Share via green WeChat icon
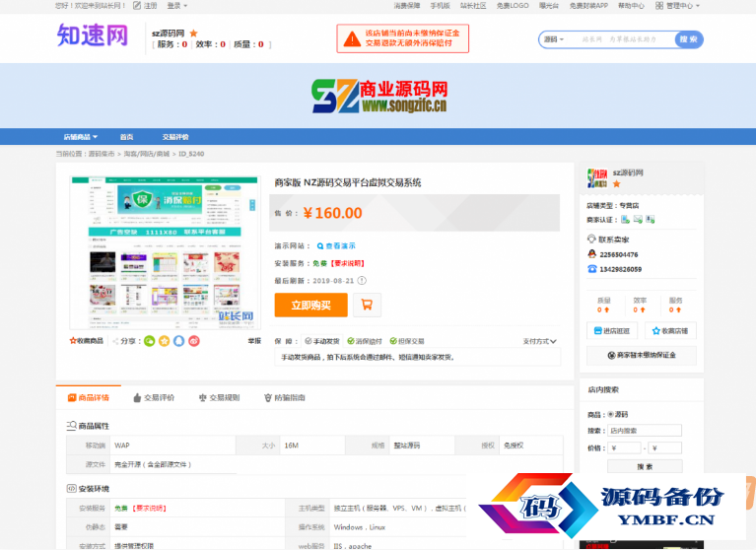756x550 pixels. [150, 341]
